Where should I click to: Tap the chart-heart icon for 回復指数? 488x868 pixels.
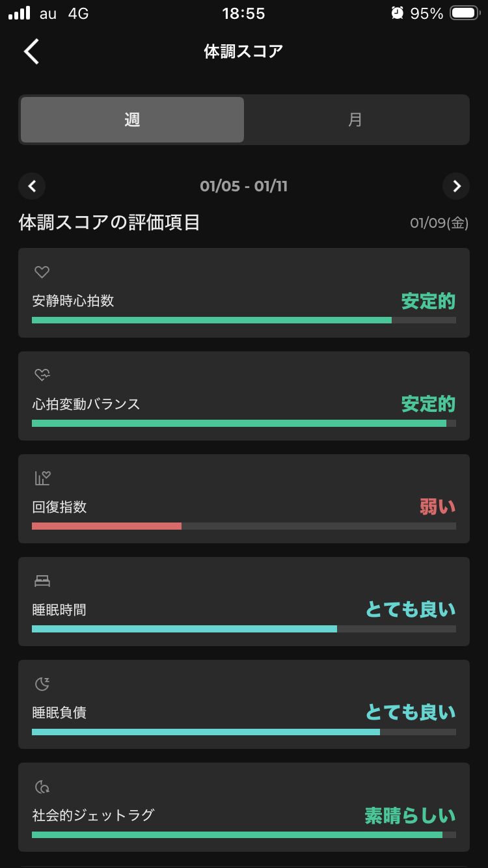coord(42,478)
